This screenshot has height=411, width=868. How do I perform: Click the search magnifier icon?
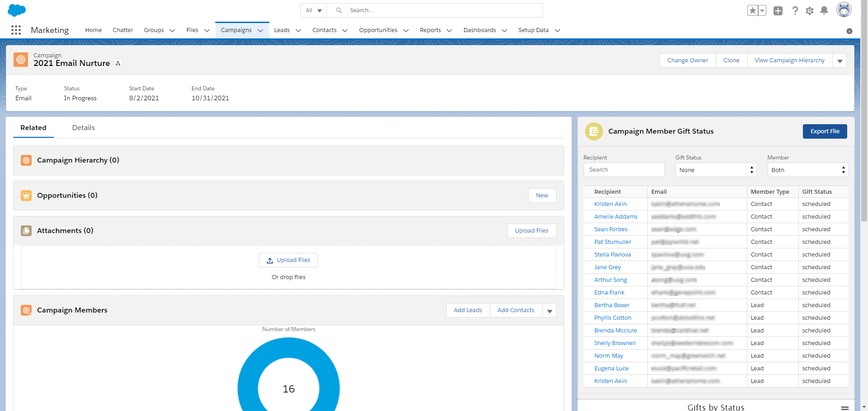click(339, 10)
